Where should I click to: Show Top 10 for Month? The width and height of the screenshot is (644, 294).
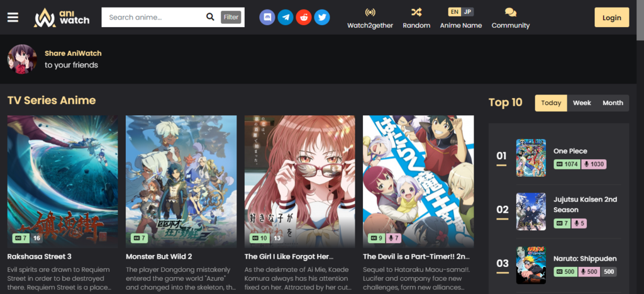click(613, 103)
